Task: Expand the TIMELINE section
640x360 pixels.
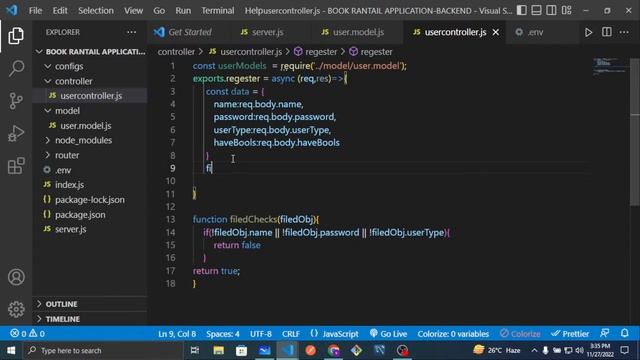Action: point(91,319)
